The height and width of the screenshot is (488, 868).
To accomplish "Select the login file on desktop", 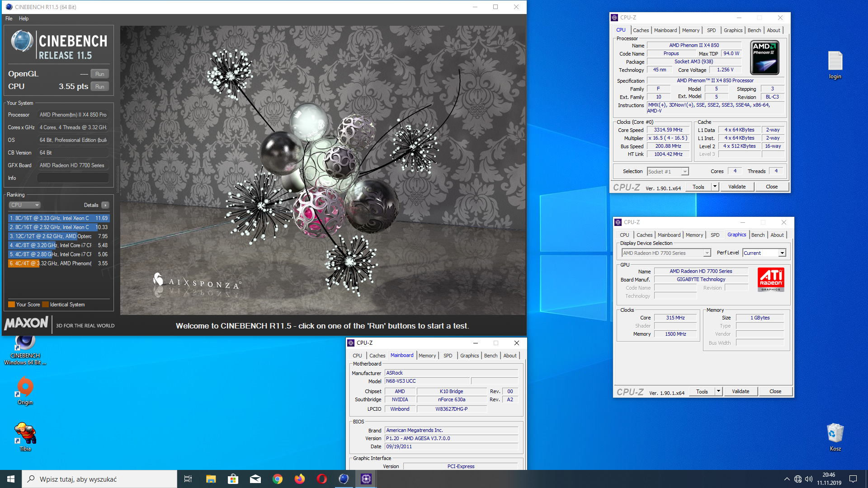I will (x=835, y=65).
